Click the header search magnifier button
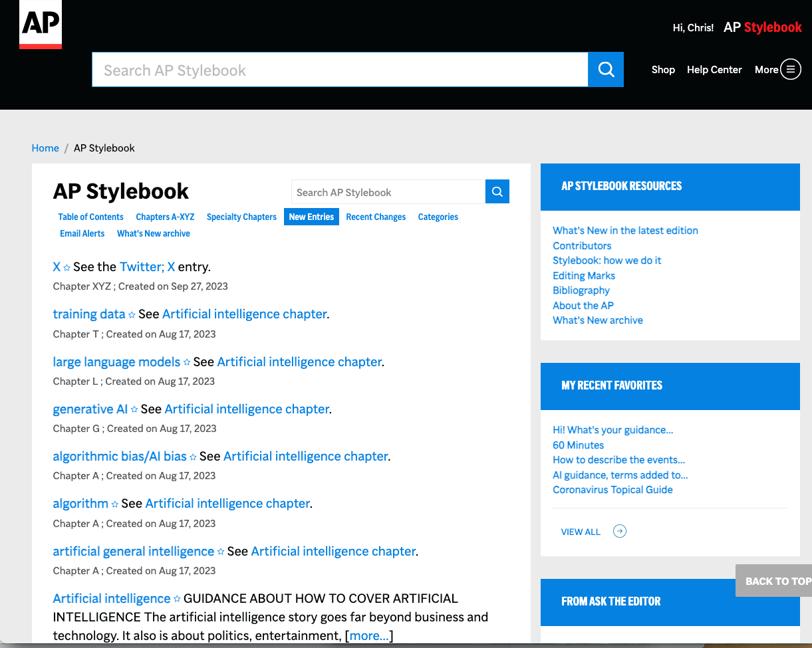The width and height of the screenshot is (812, 648). (606, 69)
